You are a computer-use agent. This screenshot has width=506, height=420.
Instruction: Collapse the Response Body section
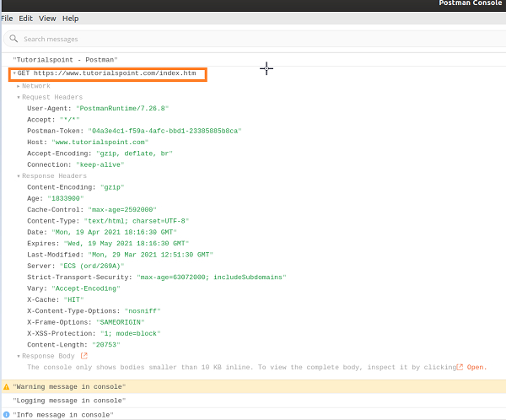tap(19, 356)
